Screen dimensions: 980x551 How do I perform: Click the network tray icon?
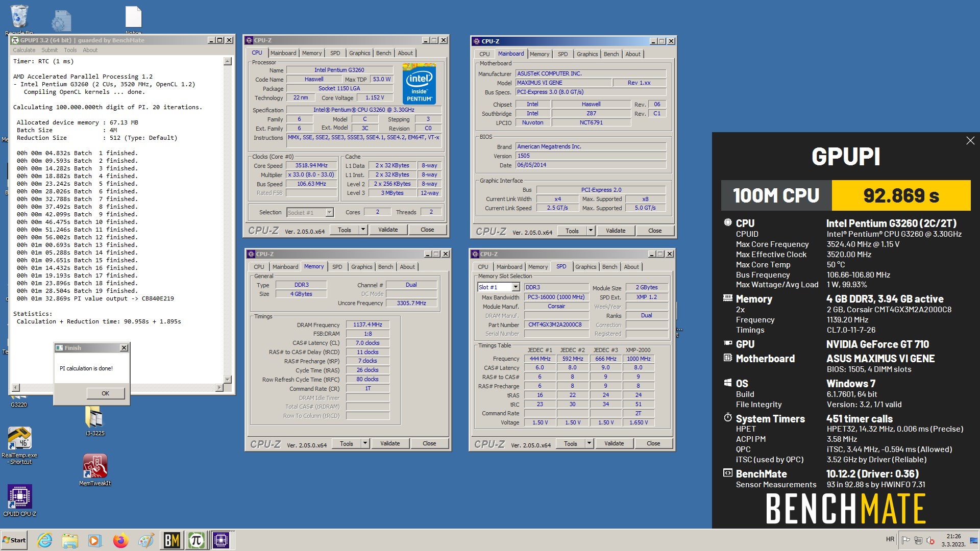tap(918, 540)
